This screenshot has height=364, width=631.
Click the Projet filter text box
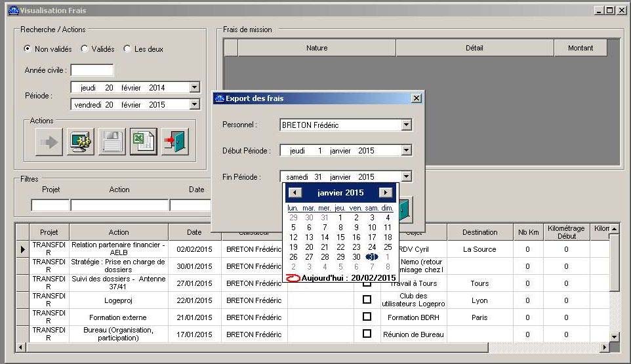pyautogui.click(x=51, y=205)
